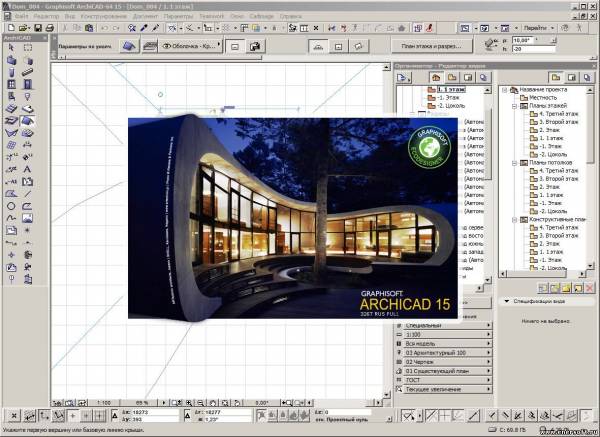The width and height of the screenshot is (600, 437).
Task: Click the Inject Parameters syringe icon
Action: click(155, 28)
